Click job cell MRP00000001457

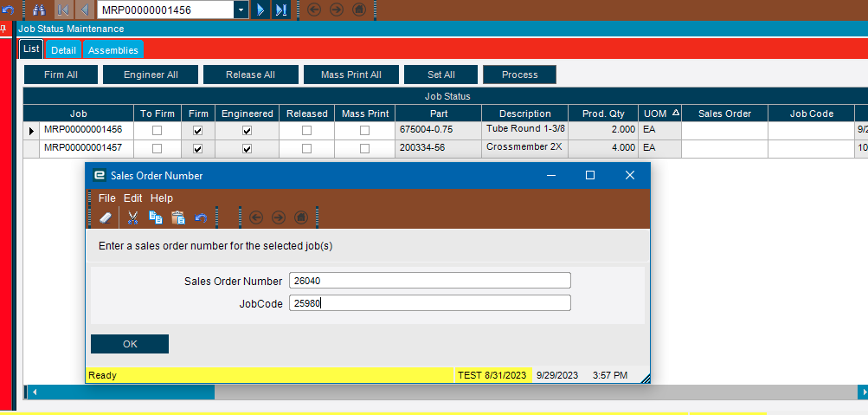tap(87, 148)
